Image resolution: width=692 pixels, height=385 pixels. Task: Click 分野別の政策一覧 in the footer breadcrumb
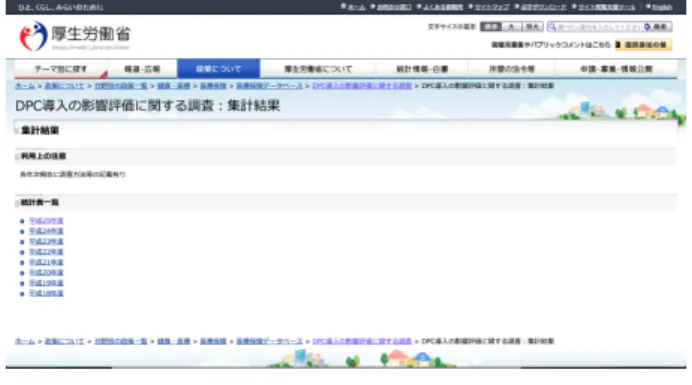pyautogui.click(x=120, y=341)
